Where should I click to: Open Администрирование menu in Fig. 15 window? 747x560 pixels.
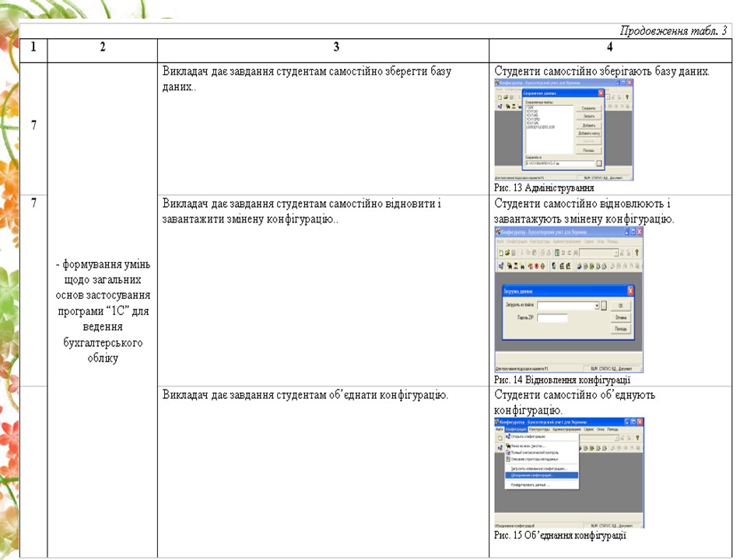566,429
